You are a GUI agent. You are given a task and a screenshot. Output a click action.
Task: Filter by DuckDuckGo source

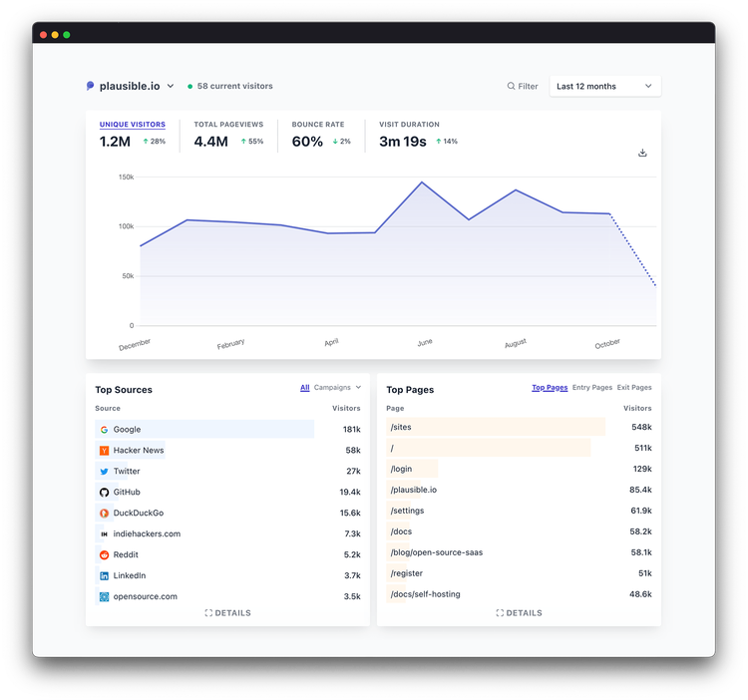point(139,514)
